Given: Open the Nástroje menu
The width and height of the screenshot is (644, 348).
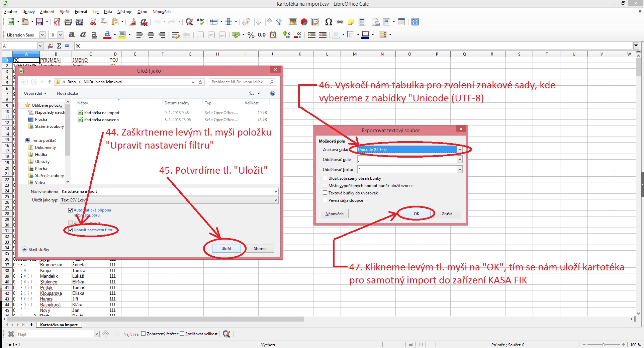Looking at the screenshot, I should tap(125, 12).
